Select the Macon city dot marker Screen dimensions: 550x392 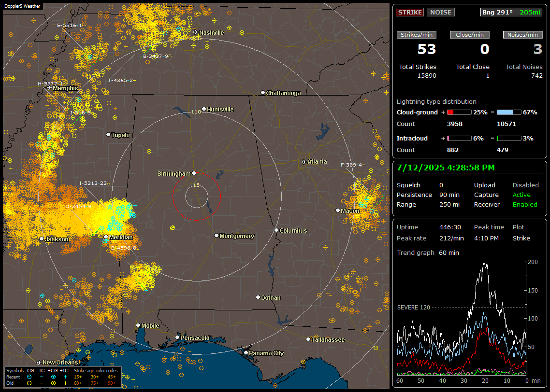[x=338, y=210]
